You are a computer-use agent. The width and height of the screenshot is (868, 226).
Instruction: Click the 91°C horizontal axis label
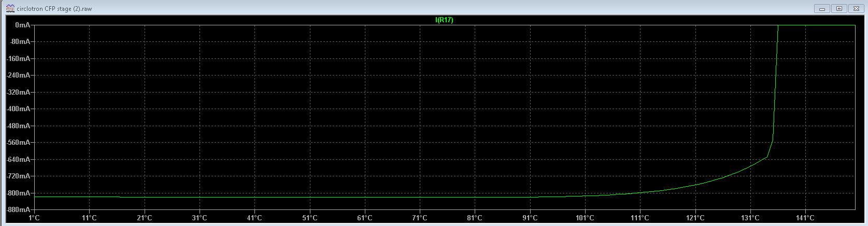tap(530, 218)
